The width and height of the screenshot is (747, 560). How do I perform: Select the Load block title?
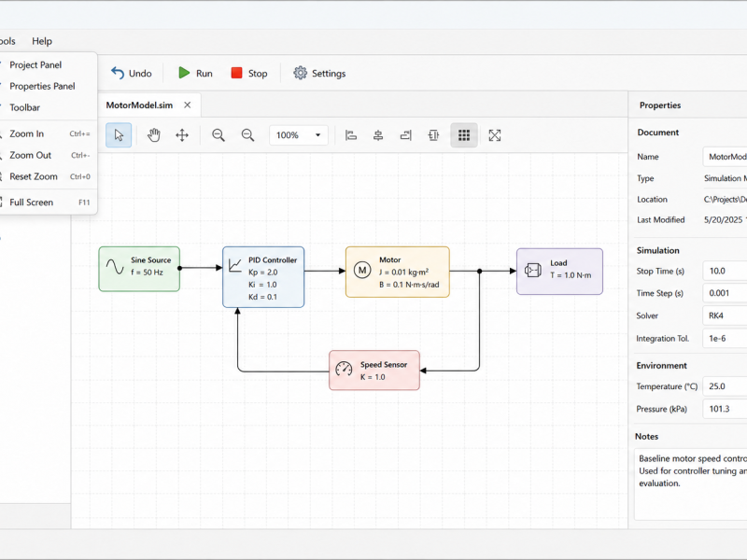(x=558, y=263)
